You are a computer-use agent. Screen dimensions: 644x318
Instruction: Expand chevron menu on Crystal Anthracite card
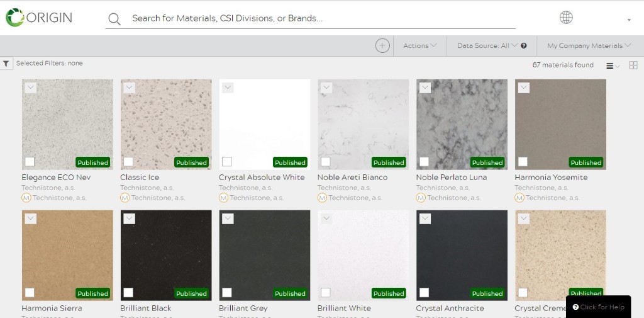click(425, 219)
